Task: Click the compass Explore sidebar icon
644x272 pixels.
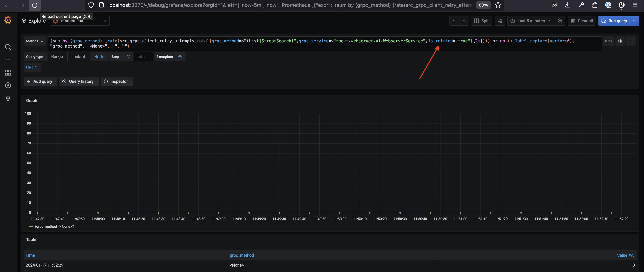Action: tap(8, 85)
